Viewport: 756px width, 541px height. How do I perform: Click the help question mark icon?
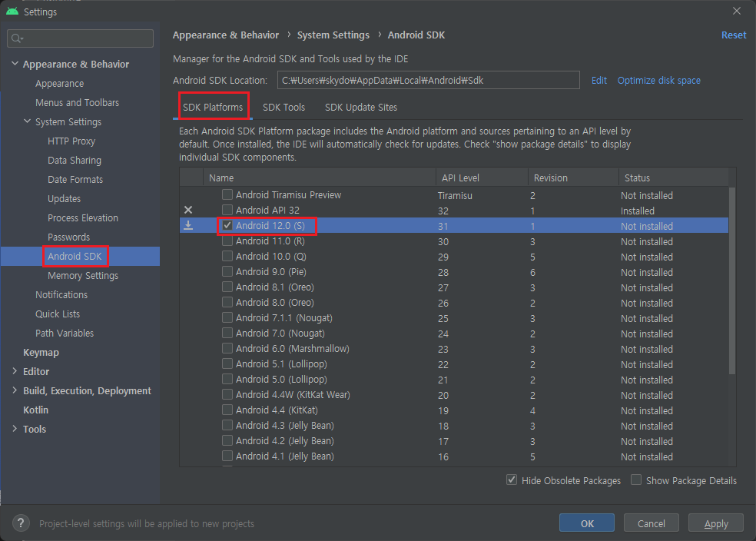coord(21,523)
